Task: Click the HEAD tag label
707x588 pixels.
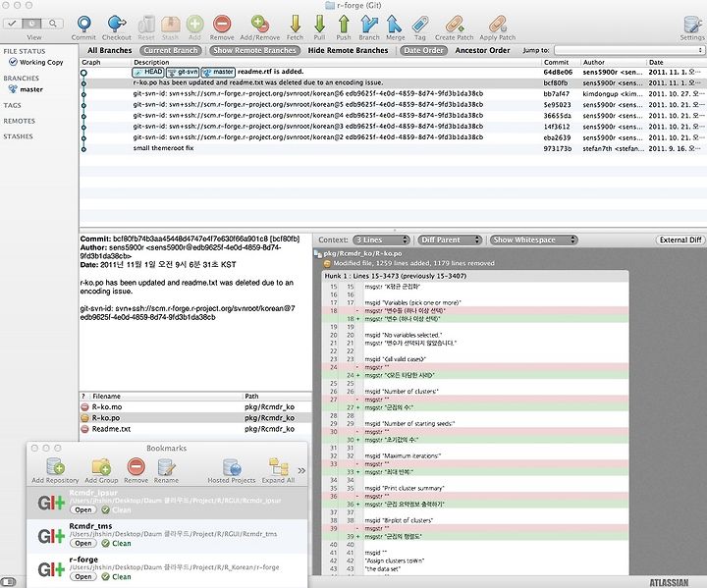Action: click(148, 72)
